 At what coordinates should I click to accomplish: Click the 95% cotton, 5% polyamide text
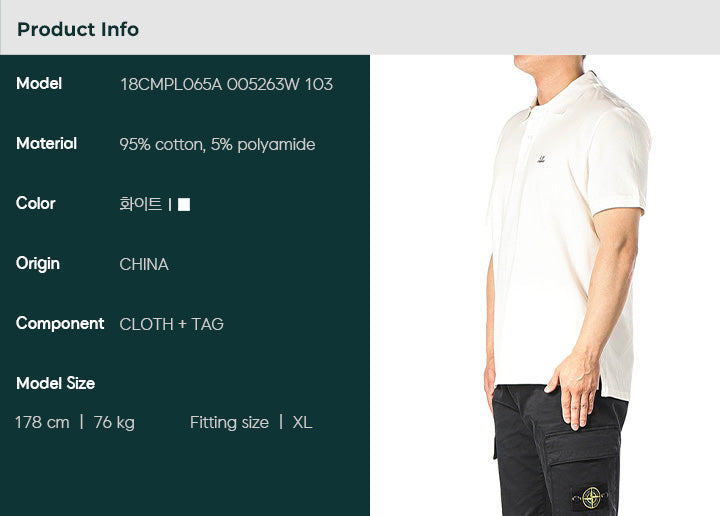click(217, 144)
